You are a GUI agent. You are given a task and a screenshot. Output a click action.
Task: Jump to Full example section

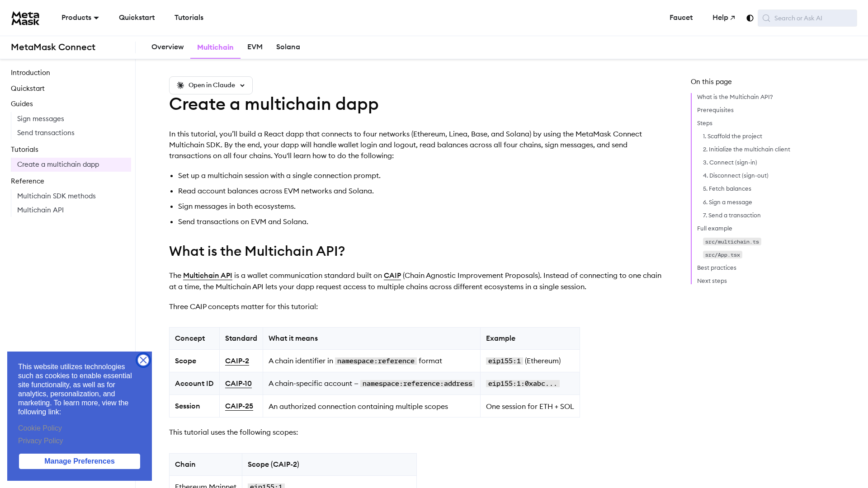(714, 229)
